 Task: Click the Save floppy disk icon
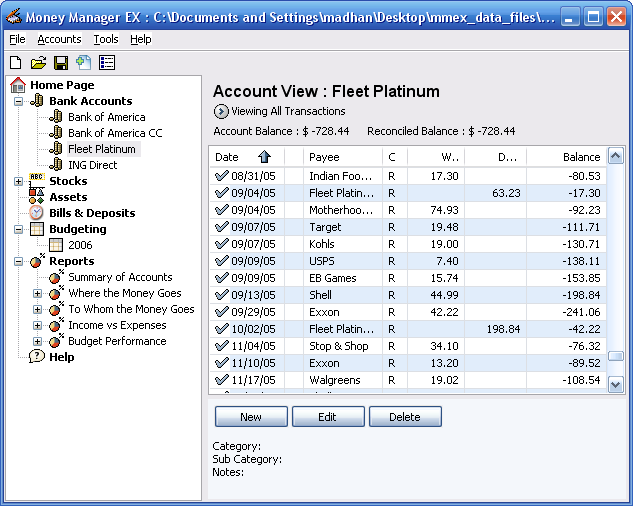(x=61, y=63)
